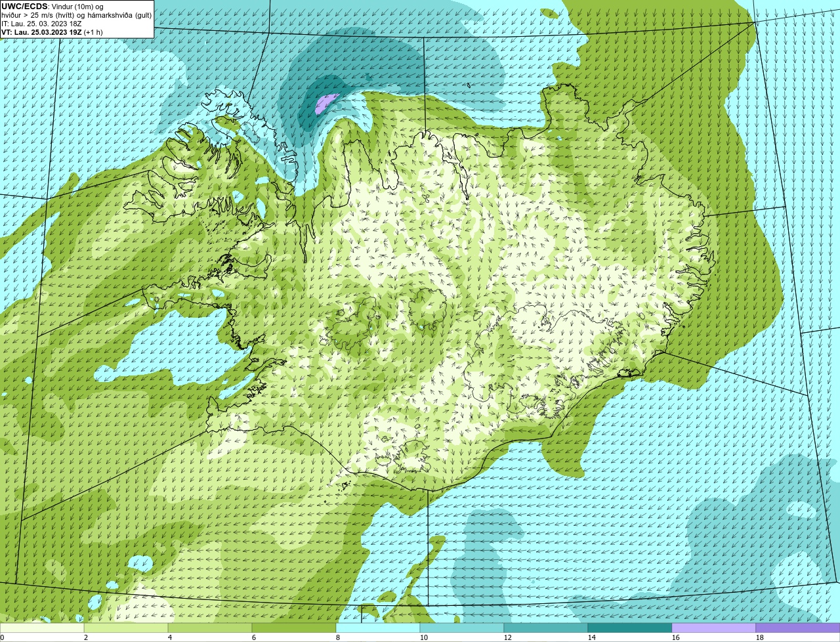Choose the 14–16 m/s dark teal legend swatch
This screenshot has height=642, width=840.
tap(630, 628)
